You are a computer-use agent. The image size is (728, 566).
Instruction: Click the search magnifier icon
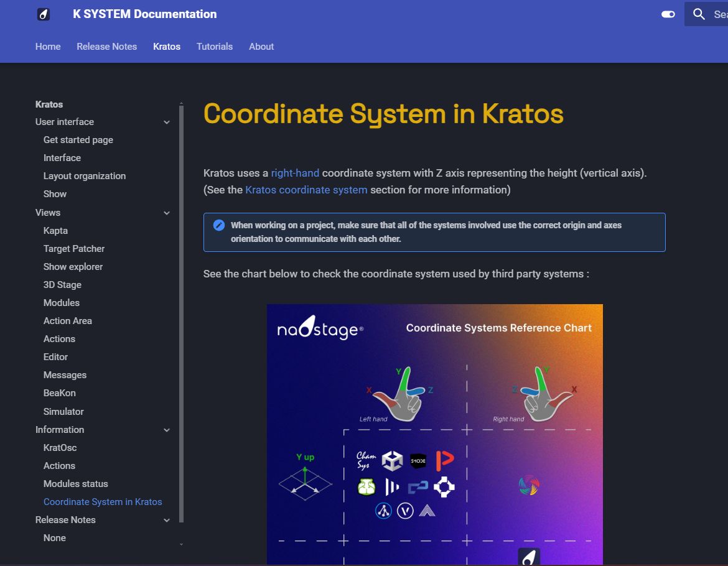(x=699, y=14)
